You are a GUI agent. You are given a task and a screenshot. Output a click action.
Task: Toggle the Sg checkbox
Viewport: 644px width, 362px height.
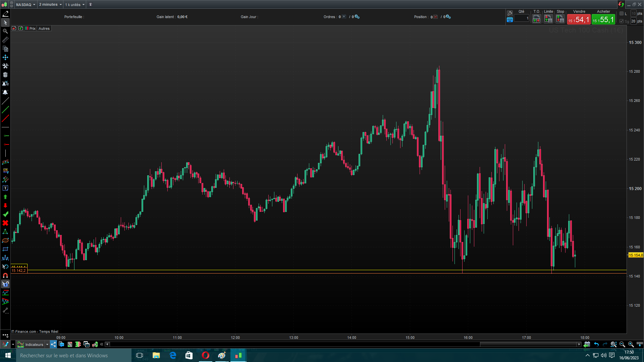coord(622,21)
